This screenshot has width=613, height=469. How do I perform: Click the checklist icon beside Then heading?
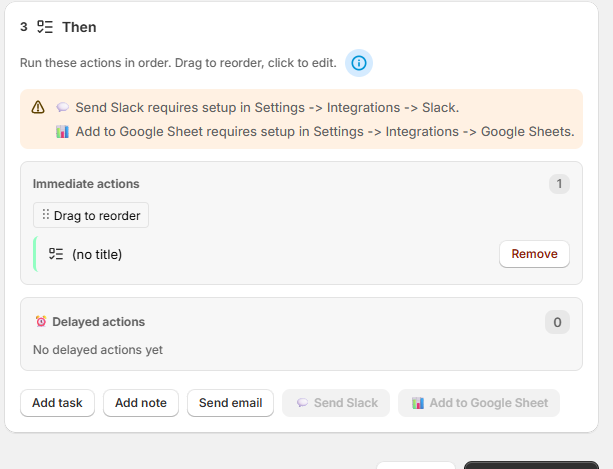pos(45,27)
